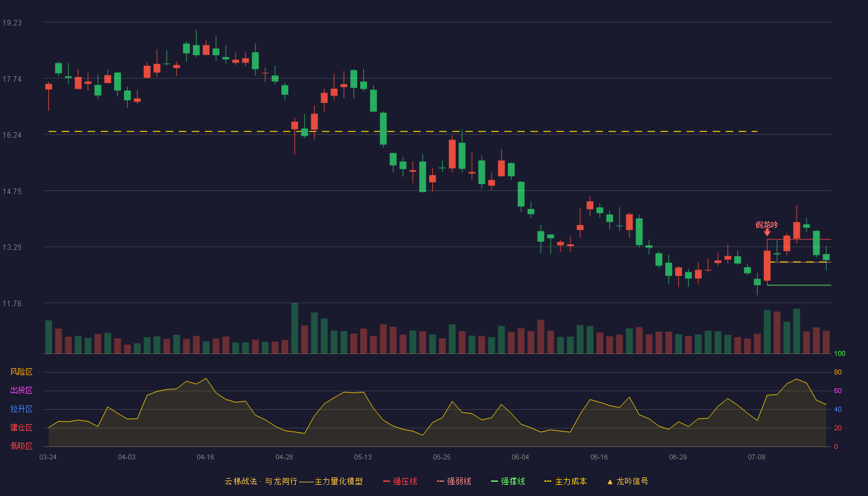Click the 07-09 date axis label
The image size is (868, 496).
click(756, 457)
